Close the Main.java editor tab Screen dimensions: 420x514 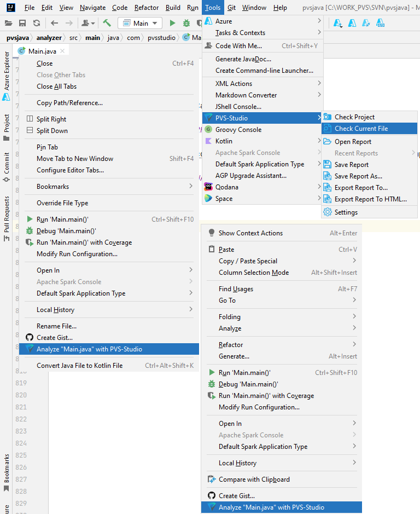pyautogui.click(x=63, y=51)
